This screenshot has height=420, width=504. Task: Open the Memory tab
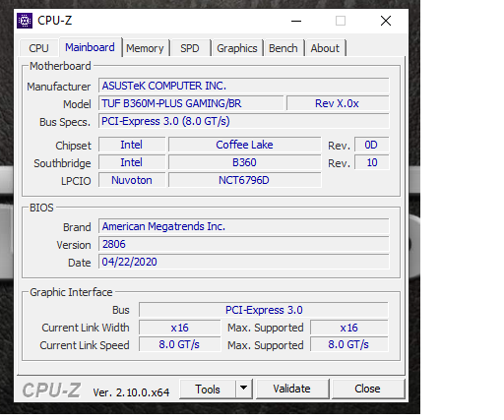click(x=145, y=48)
